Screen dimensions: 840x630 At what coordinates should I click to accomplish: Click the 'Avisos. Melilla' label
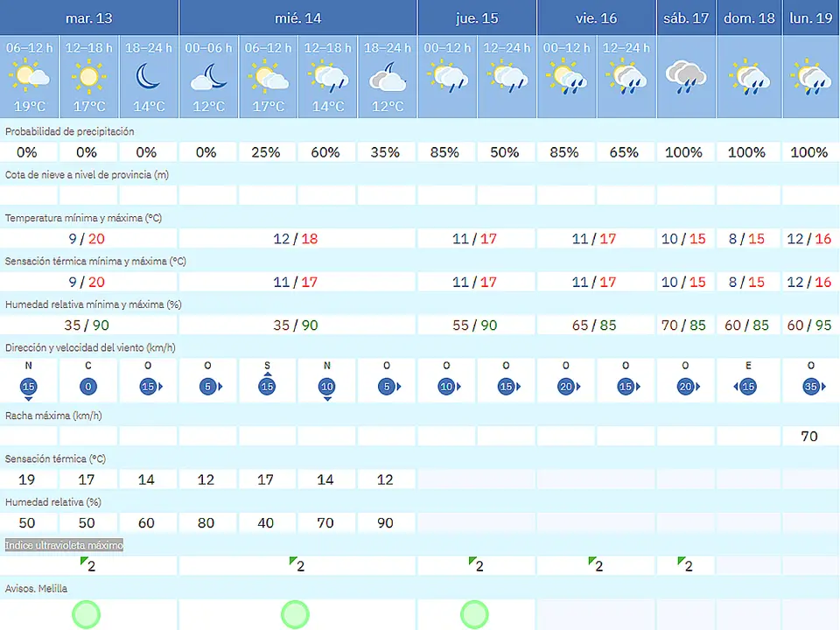point(37,589)
